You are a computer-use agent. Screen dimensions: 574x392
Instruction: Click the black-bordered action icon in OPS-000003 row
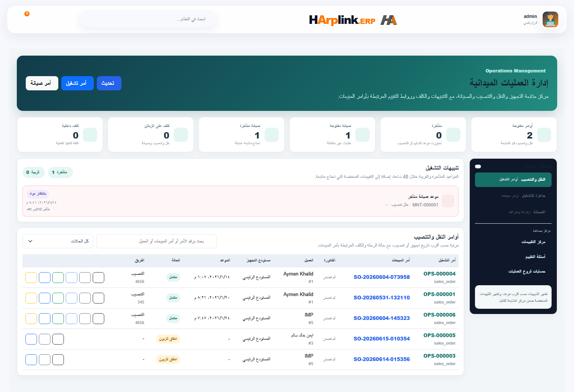[58, 360]
